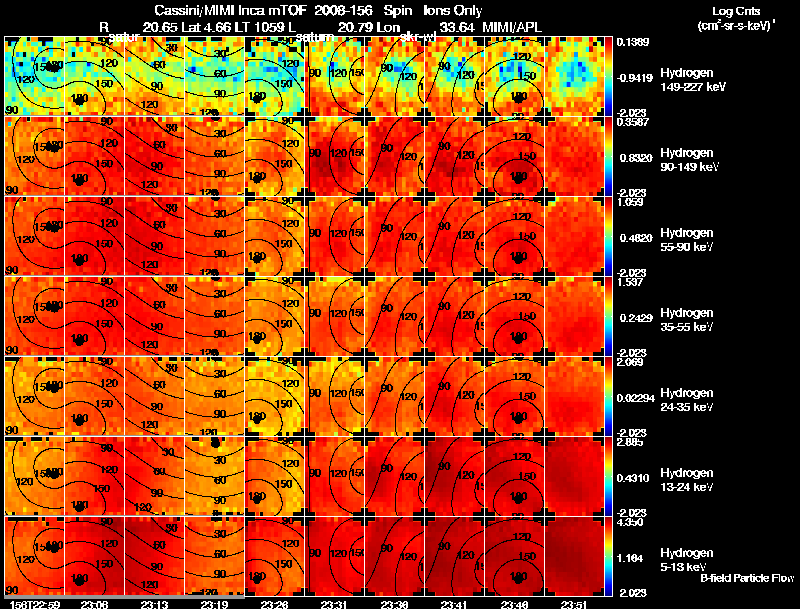Click the '23:36' time label

(x=394, y=604)
